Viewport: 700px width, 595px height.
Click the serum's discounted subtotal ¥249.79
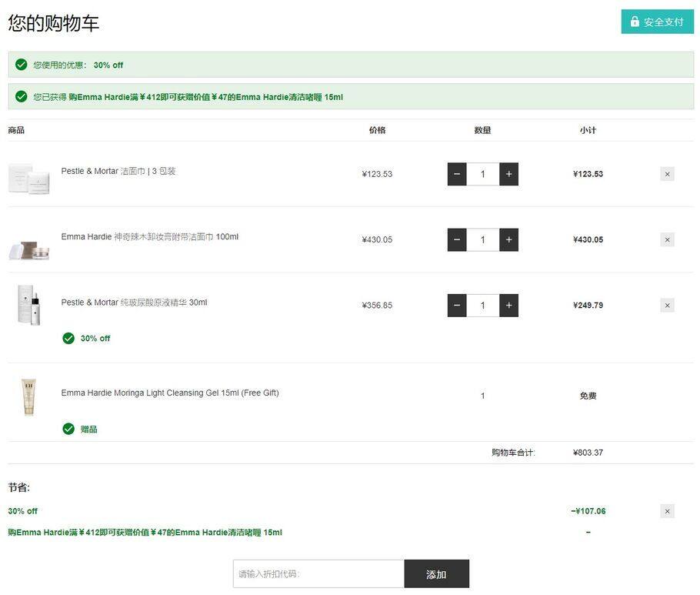pyautogui.click(x=588, y=305)
